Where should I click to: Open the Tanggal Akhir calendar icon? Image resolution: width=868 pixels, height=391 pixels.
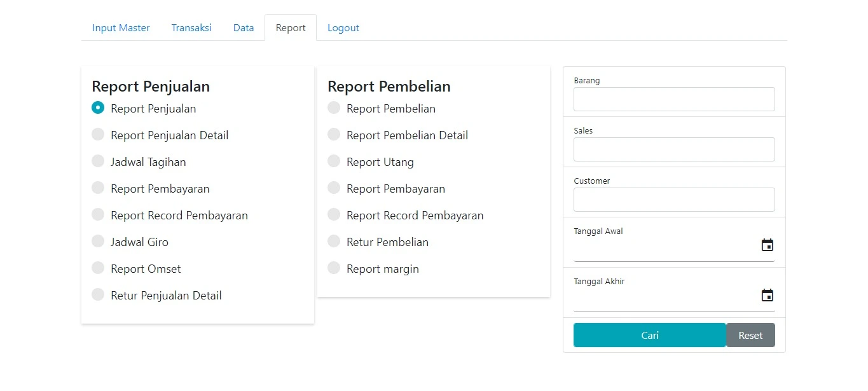768,294
